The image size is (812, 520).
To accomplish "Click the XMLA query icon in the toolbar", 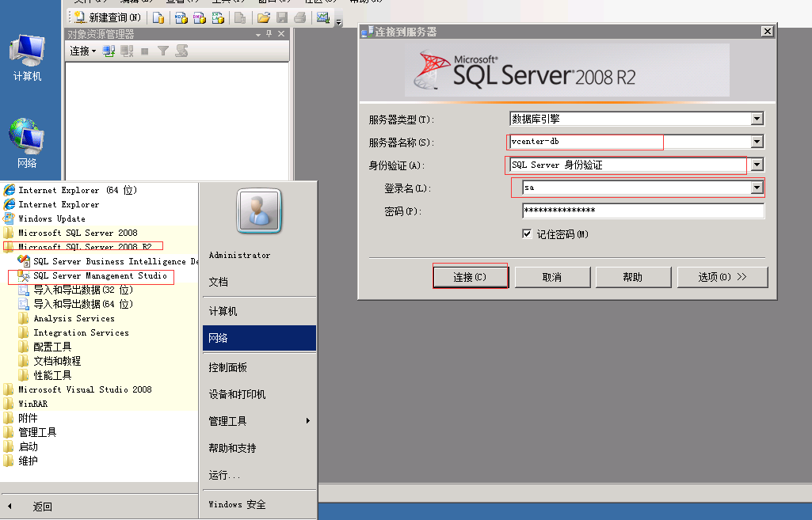I will [x=218, y=18].
